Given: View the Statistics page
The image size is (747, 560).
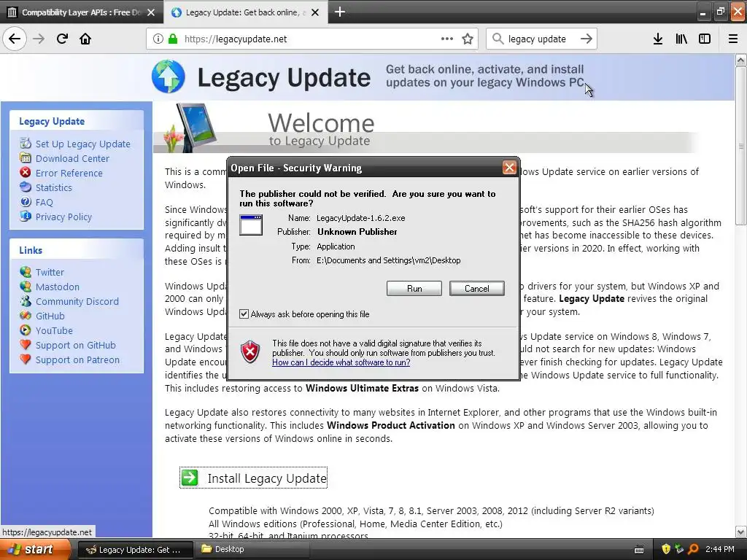Looking at the screenshot, I should pyautogui.click(x=54, y=187).
